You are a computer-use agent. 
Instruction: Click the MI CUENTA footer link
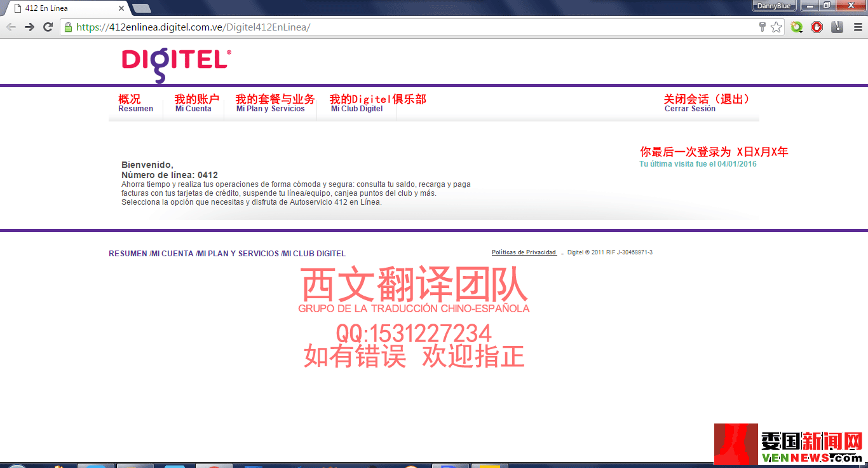[x=172, y=254]
